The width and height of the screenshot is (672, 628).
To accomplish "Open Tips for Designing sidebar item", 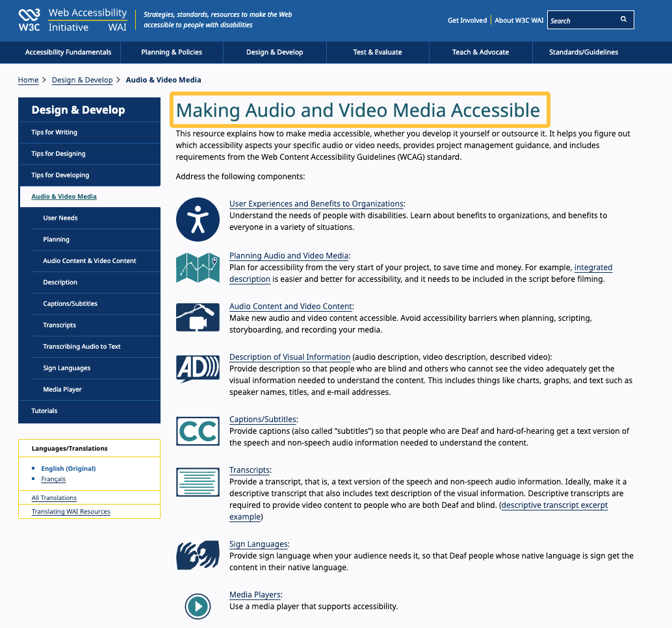I will (90, 154).
